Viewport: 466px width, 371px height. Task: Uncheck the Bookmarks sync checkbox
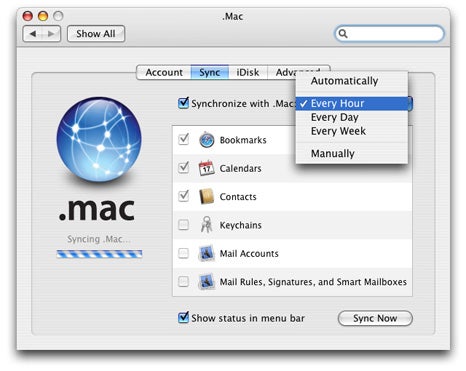(184, 139)
